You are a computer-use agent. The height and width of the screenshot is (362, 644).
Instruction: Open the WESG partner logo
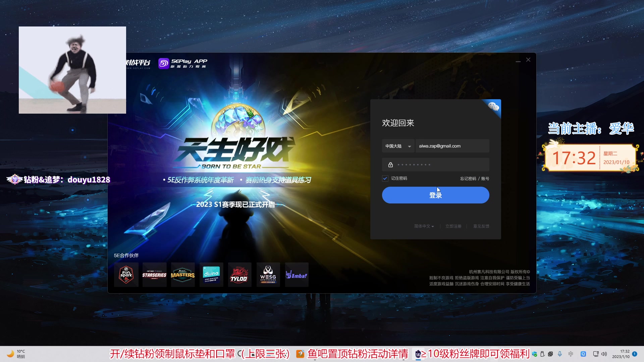point(268,275)
